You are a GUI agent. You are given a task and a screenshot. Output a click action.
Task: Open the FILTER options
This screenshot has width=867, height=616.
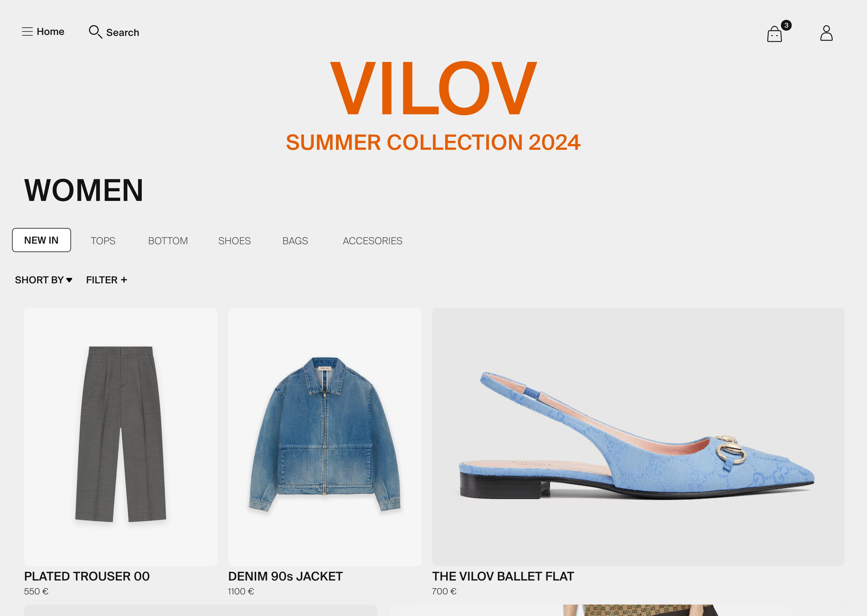point(107,280)
